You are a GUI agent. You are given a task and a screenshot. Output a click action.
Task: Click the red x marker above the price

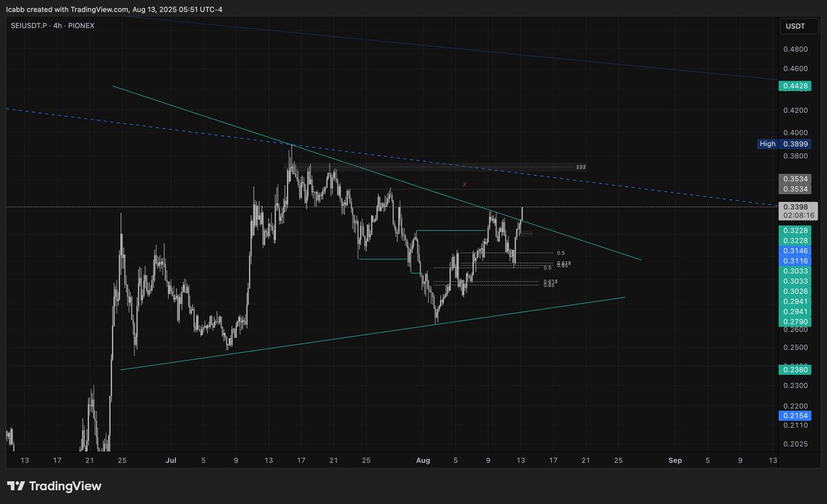tap(465, 184)
